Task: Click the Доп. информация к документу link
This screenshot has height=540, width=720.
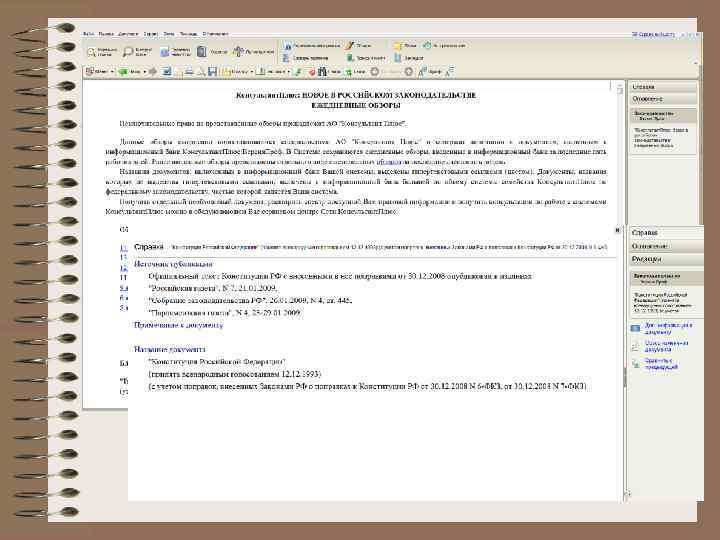Action: [x=668, y=328]
